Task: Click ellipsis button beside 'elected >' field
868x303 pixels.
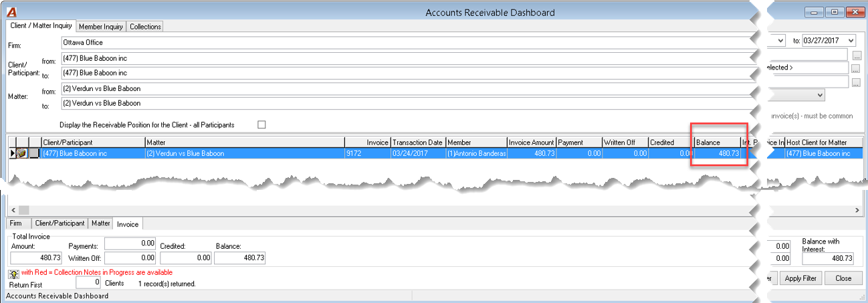Action: tap(857, 68)
